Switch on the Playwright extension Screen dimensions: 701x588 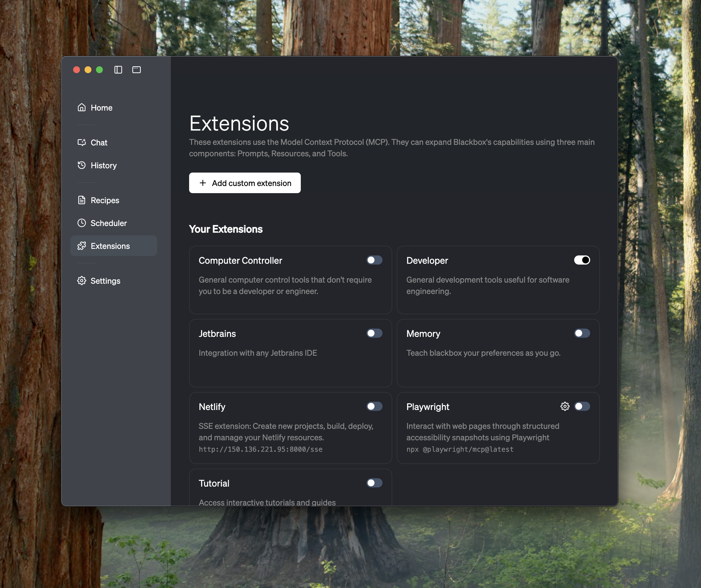[x=582, y=406]
